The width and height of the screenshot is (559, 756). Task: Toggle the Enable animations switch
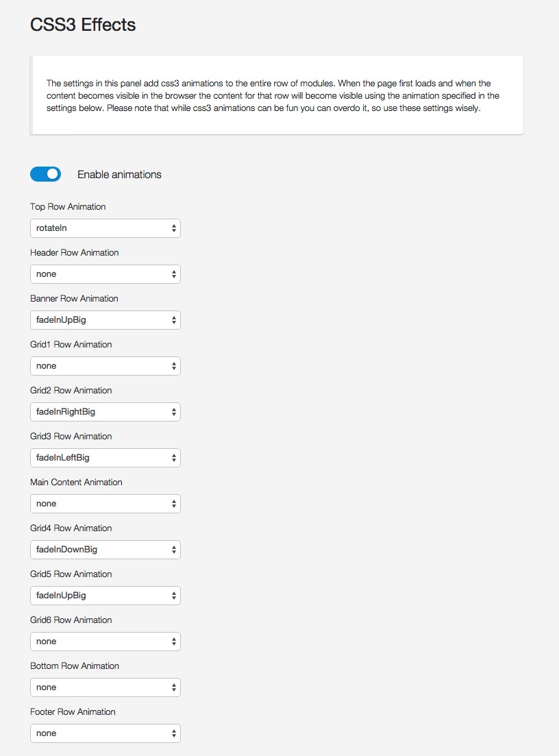coord(45,174)
